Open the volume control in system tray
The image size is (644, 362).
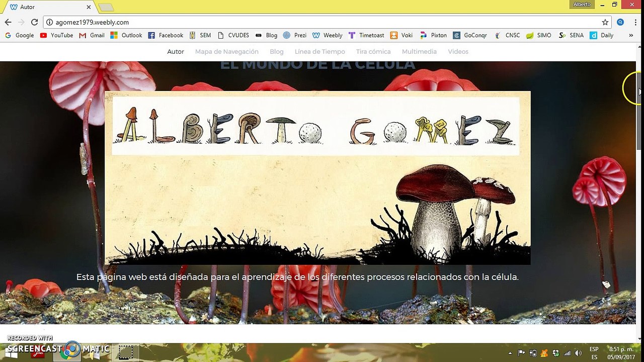tap(579, 353)
